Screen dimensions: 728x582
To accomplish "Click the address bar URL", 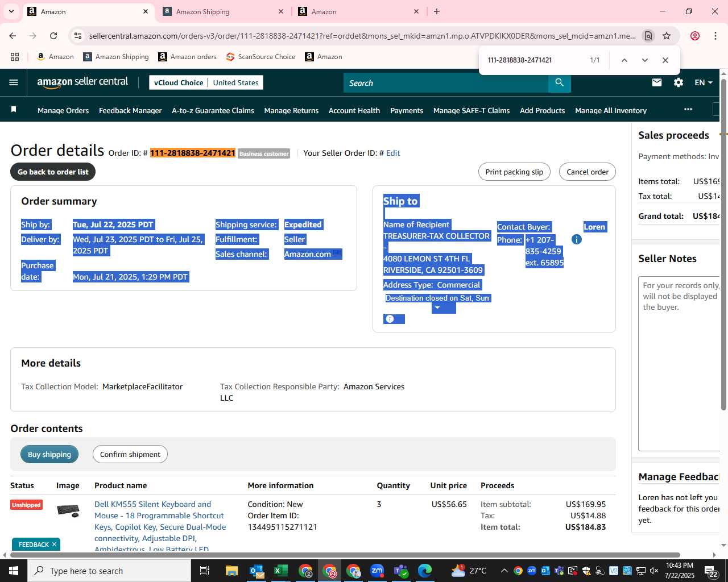I will 362,36.
